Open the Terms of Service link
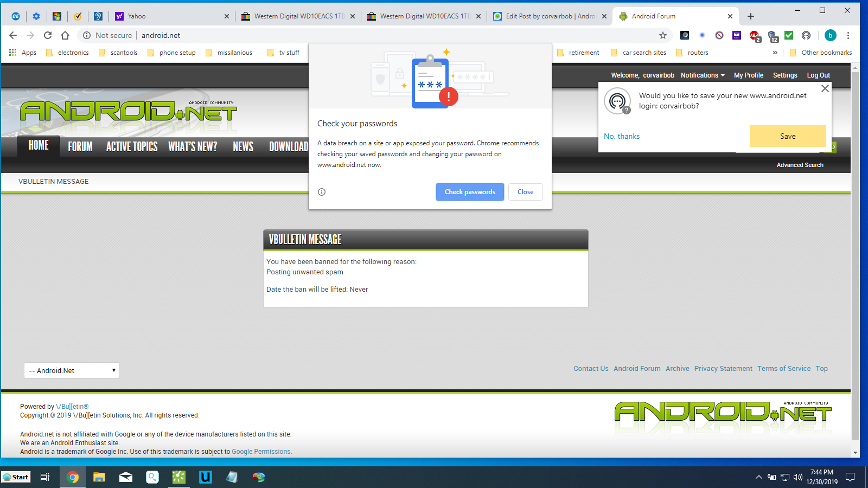868x488 pixels. tap(784, 369)
